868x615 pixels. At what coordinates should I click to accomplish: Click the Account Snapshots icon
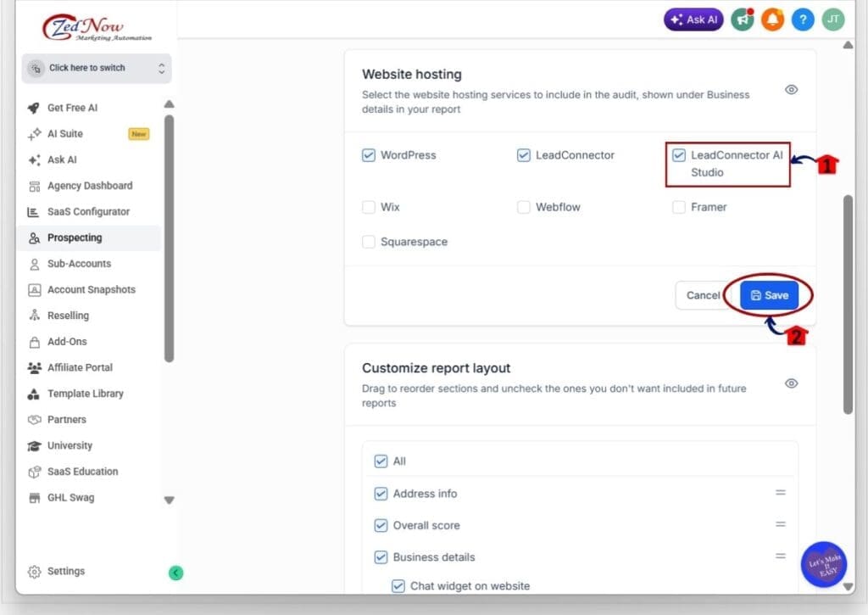point(34,290)
